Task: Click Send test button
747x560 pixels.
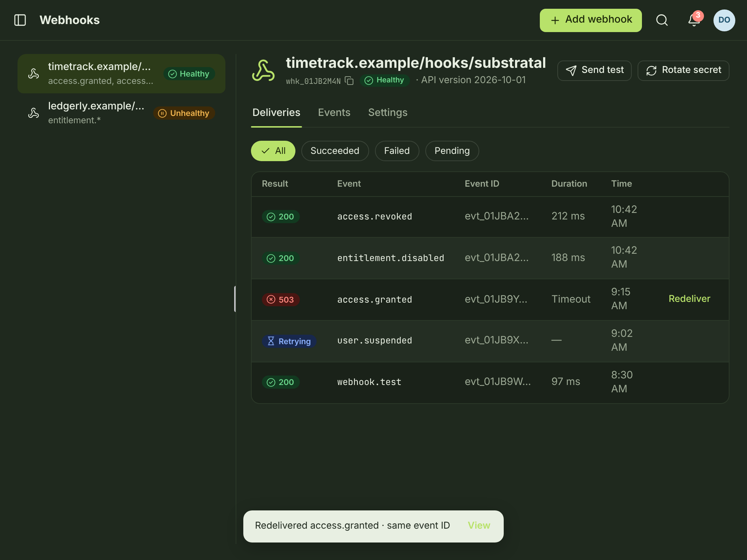Action: pyautogui.click(x=594, y=70)
